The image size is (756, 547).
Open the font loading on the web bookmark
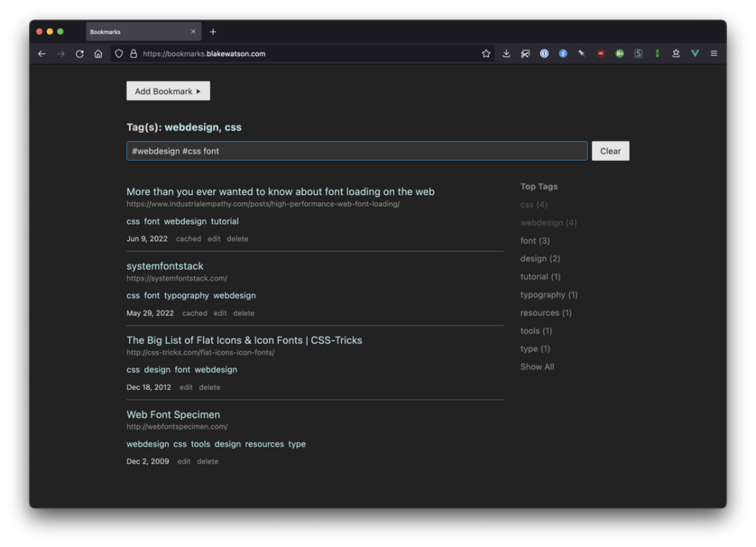click(280, 192)
